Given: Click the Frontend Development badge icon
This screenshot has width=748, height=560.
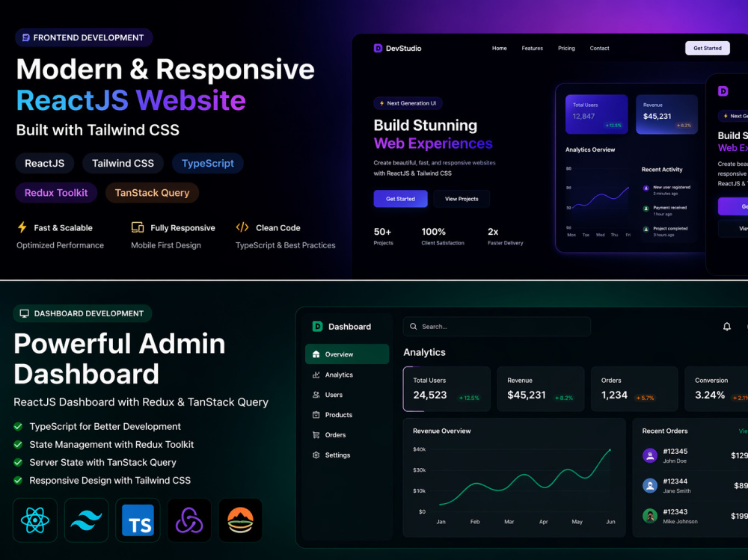Looking at the screenshot, I should (x=25, y=37).
